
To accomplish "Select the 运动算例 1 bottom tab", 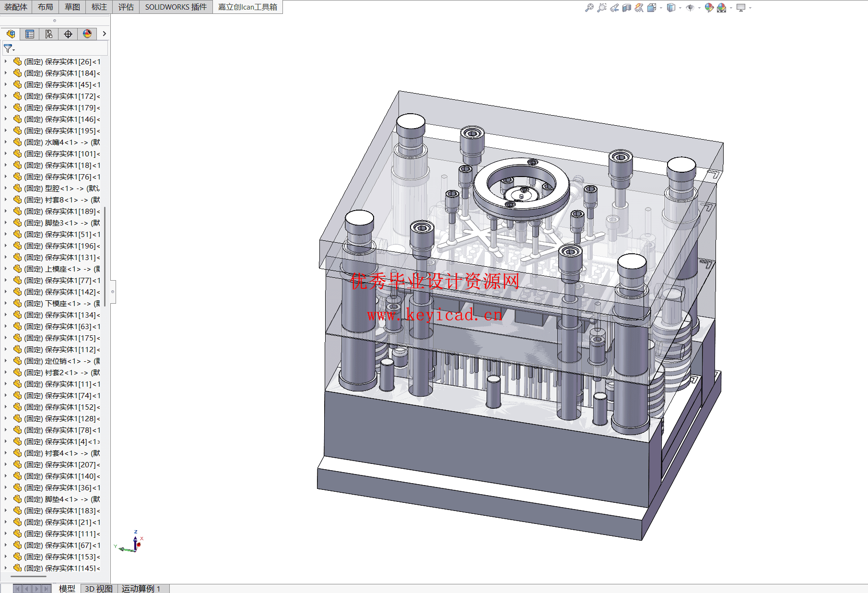I will [141, 588].
